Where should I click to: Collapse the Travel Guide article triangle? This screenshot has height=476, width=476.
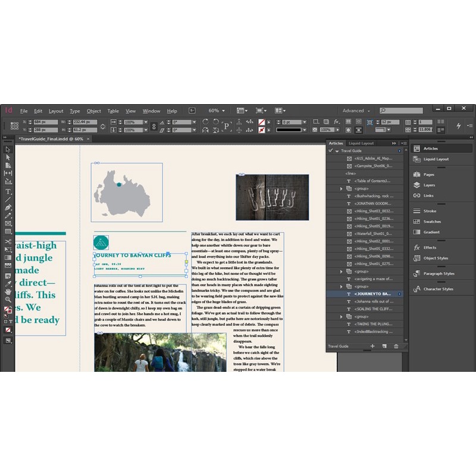point(337,151)
